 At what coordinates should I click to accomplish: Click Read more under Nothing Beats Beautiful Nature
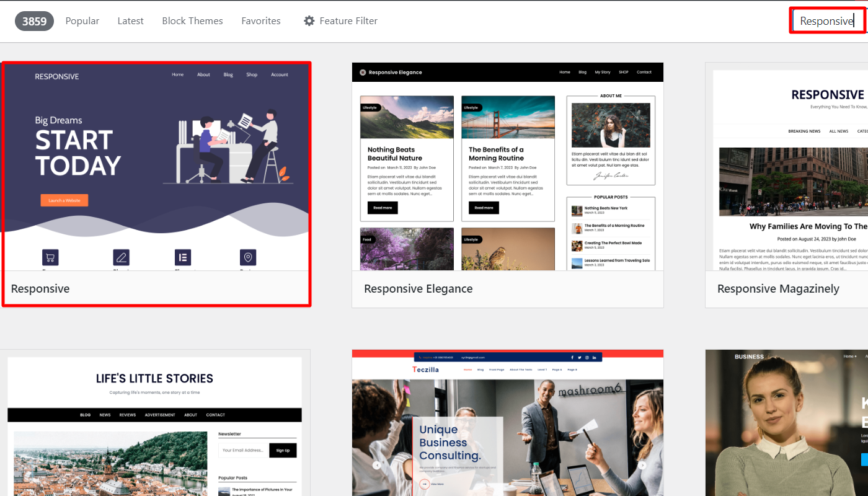[383, 208]
